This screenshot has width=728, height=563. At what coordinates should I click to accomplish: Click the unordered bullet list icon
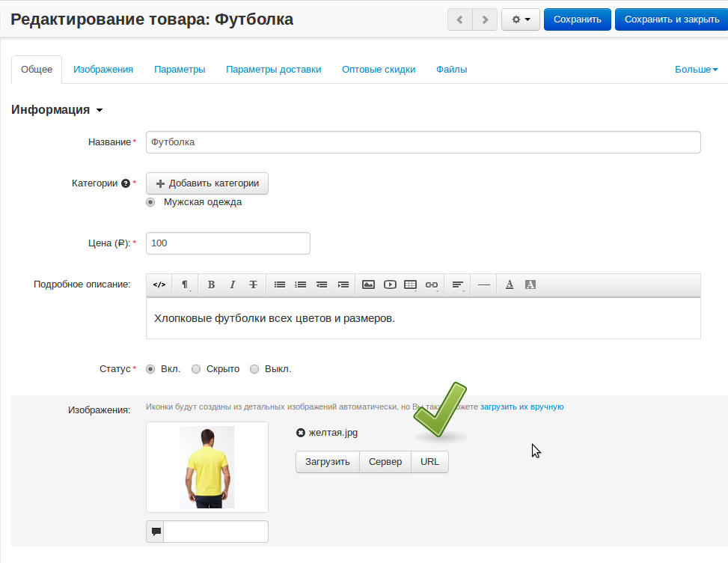point(280,284)
